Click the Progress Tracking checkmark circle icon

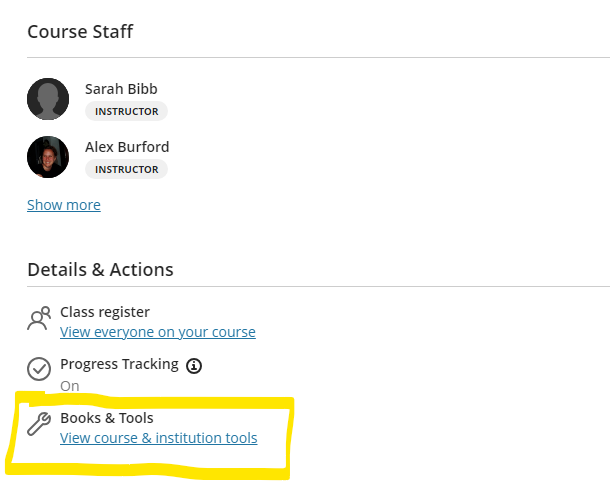tap(39, 369)
